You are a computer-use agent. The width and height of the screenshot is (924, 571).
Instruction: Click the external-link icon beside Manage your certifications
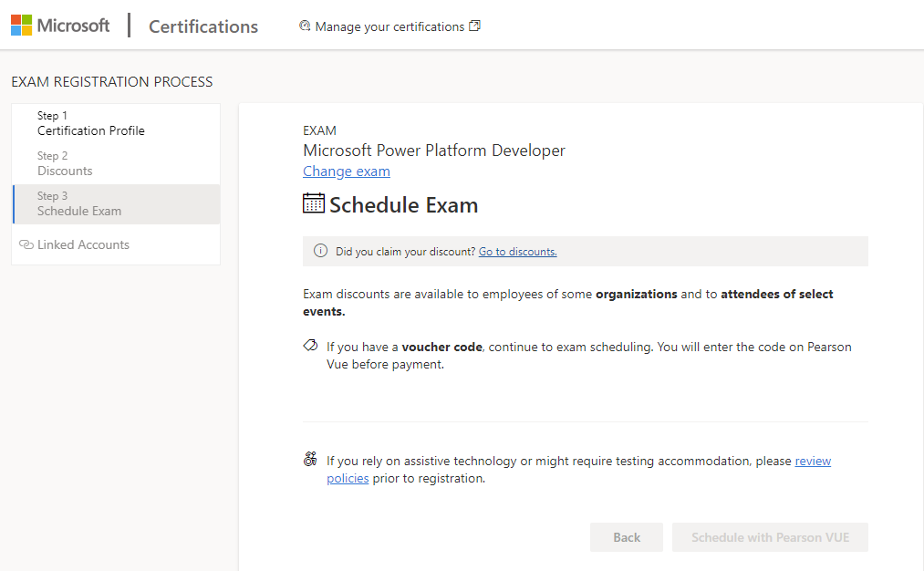pos(474,26)
